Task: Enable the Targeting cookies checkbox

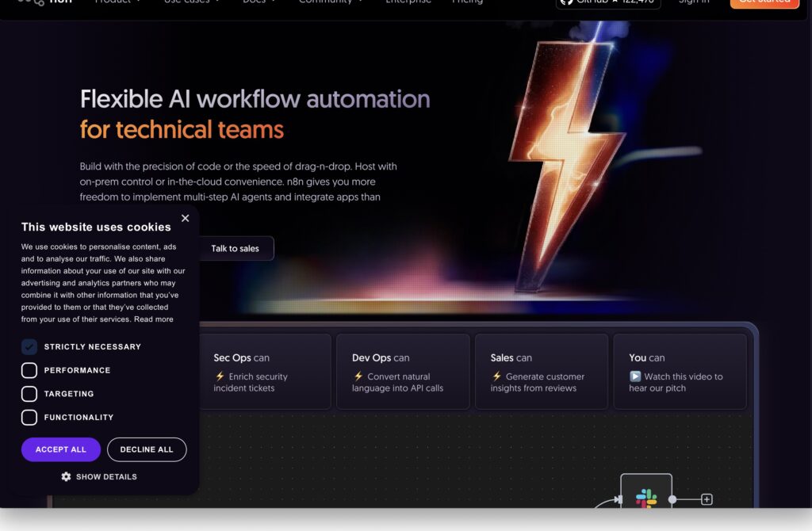Action: (29, 394)
